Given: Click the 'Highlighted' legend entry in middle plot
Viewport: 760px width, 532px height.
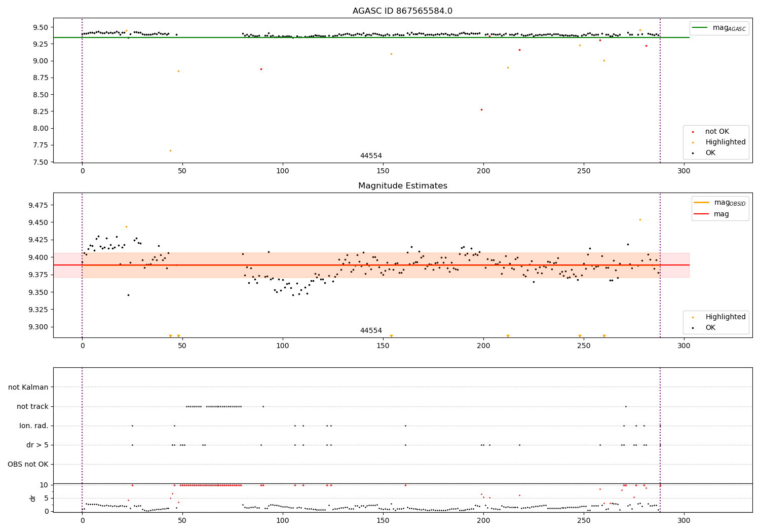Looking at the screenshot, I should click(719, 317).
